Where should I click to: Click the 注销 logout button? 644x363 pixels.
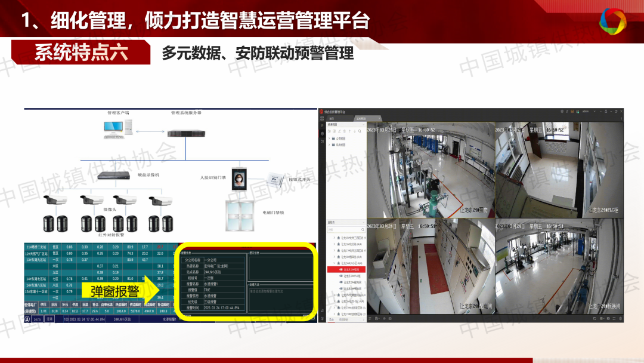49,319
